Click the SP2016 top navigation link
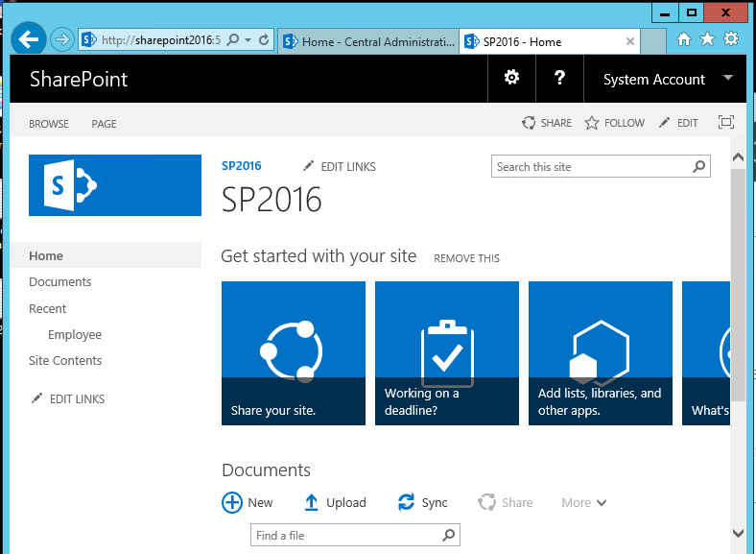The image size is (756, 554). (x=241, y=166)
